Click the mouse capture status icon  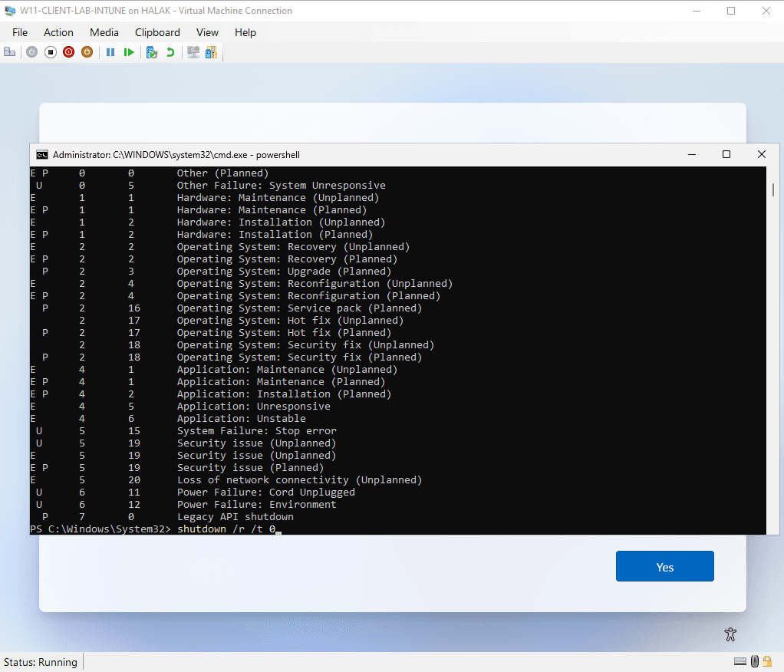click(x=754, y=660)
